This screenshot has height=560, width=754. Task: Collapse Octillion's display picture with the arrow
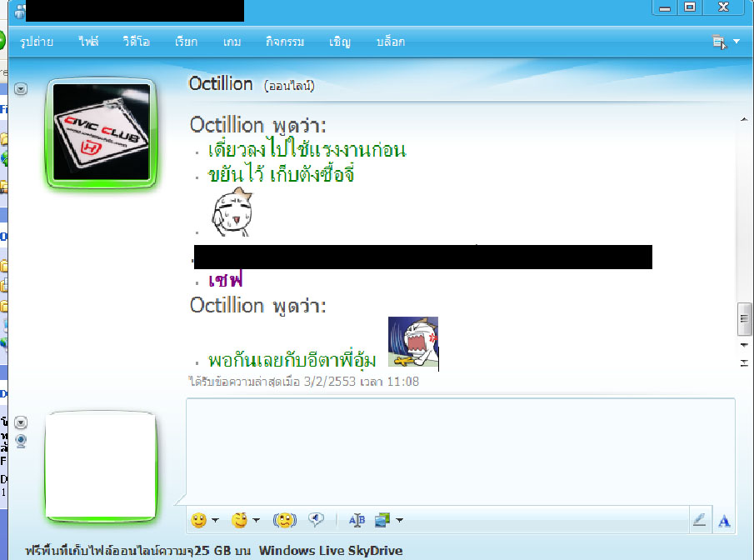point(22,88)
